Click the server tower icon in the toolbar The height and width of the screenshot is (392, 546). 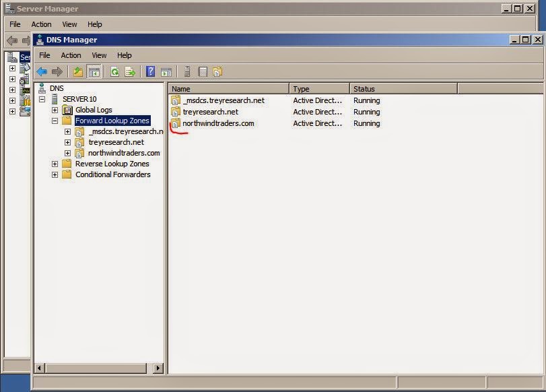187,71
